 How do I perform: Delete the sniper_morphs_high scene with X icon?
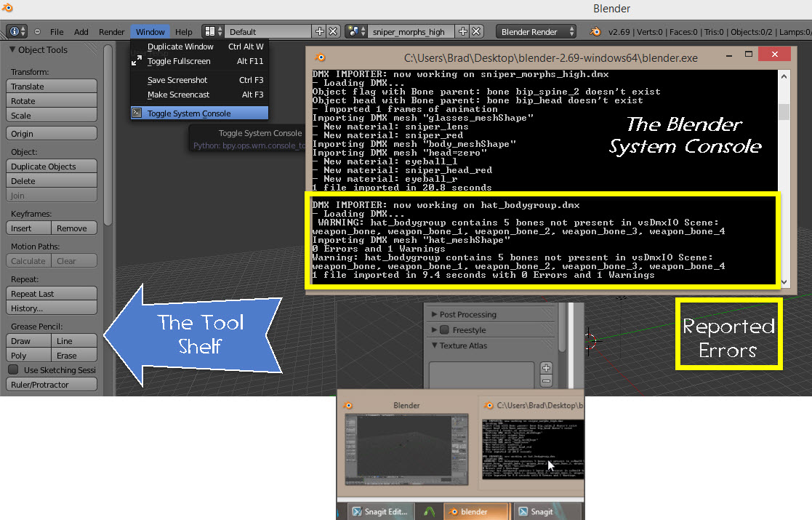pyautogui.click(x=476, y=31)
